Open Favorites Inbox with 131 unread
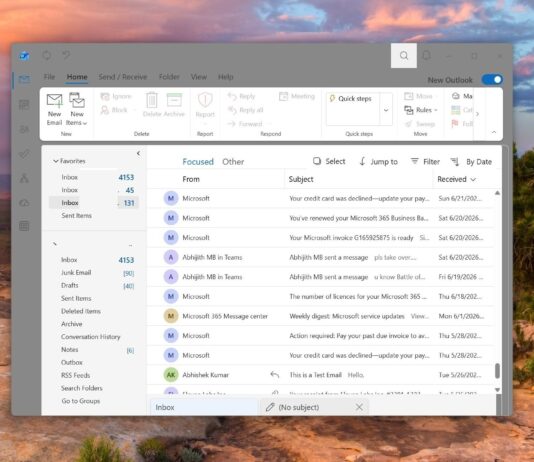The height and width of the screenshot is (462, 534). pyautogui.click(x=94, y=203)
